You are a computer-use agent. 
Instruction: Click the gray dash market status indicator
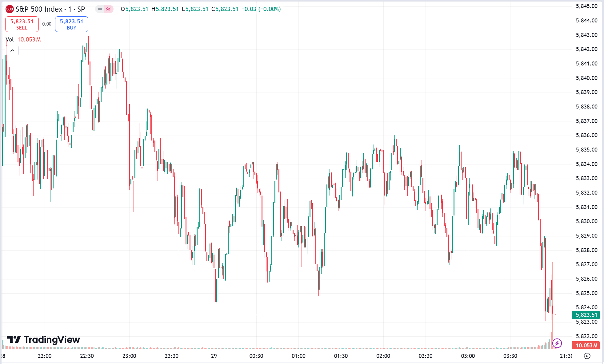tap(100, 9)
